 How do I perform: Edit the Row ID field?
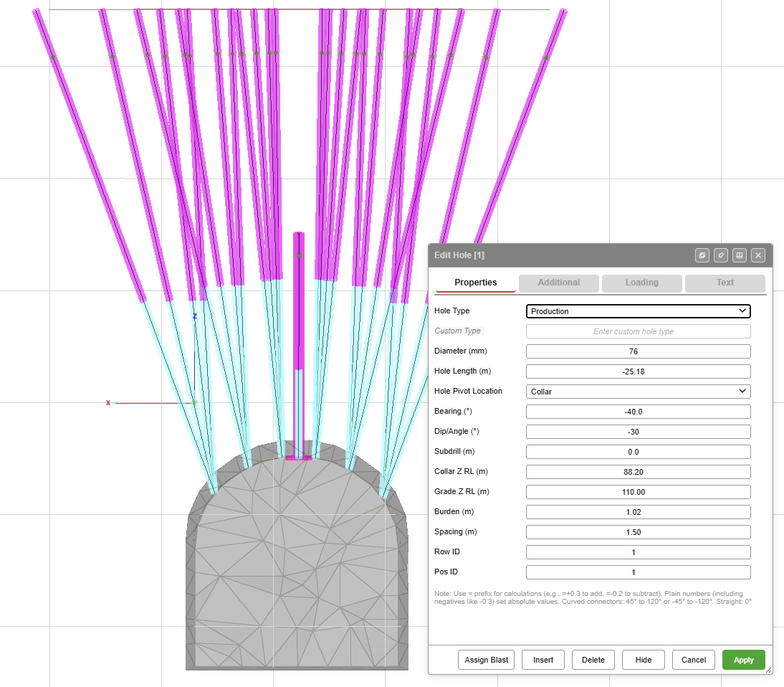point(638,552)
